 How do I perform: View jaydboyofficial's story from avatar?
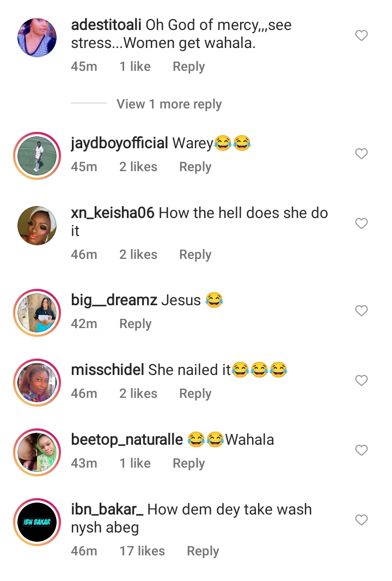pos(37,156)
